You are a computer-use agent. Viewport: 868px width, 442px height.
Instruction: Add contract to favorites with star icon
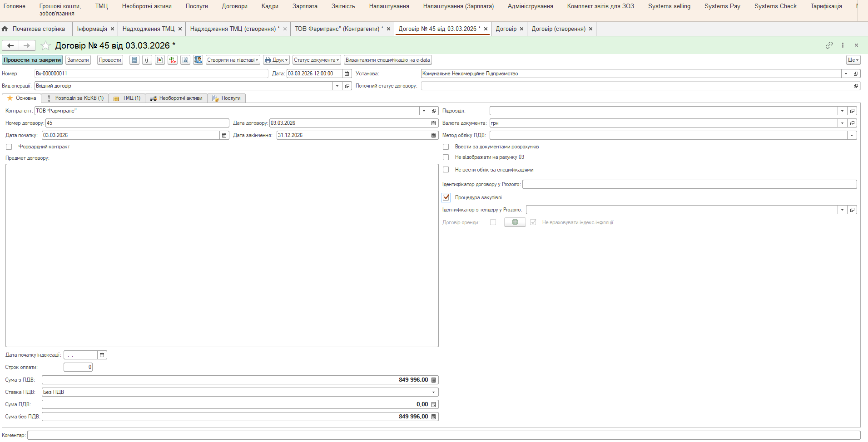[x=45, y=45]
